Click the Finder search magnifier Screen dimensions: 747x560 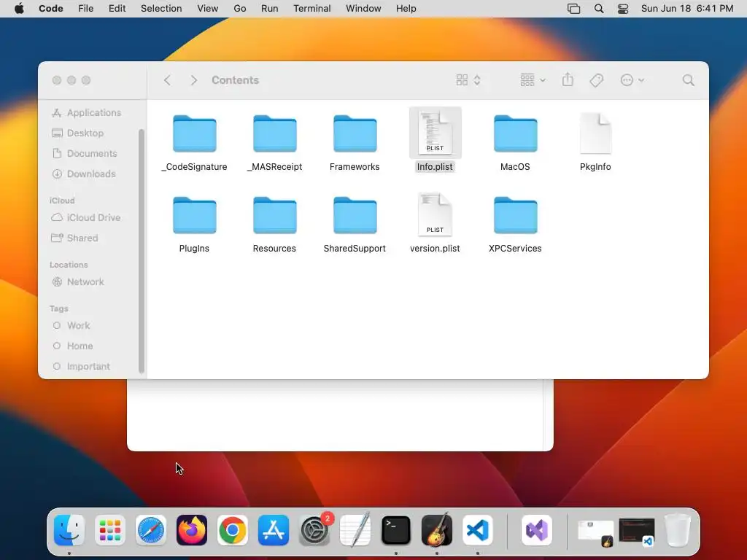(688, 80)
